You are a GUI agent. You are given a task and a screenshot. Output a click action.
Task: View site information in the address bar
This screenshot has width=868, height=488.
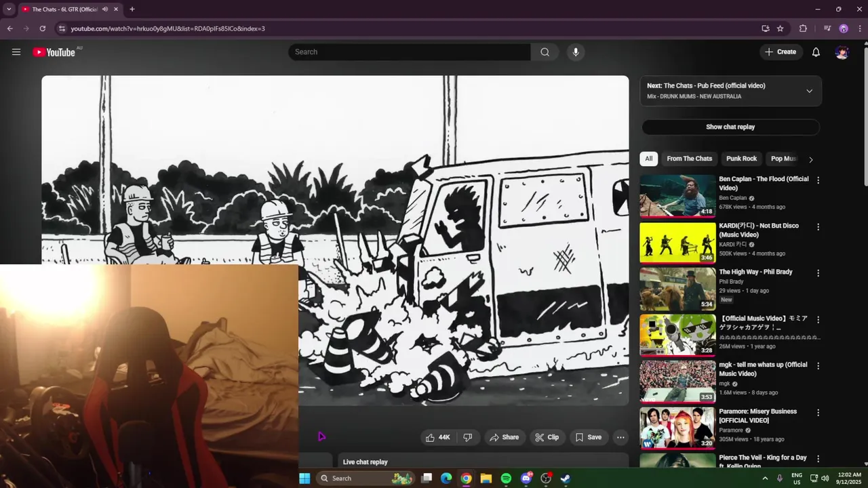tap(62, 28)
